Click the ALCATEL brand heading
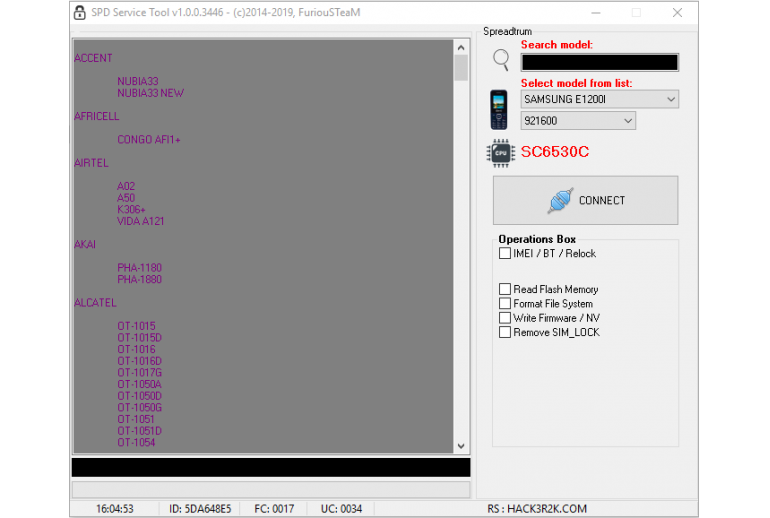Viewport: 770px width, 518px height. point(95,302)
